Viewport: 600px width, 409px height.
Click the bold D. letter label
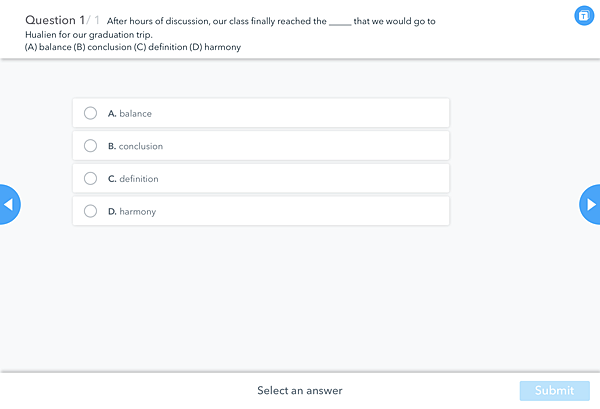point(112,212)
